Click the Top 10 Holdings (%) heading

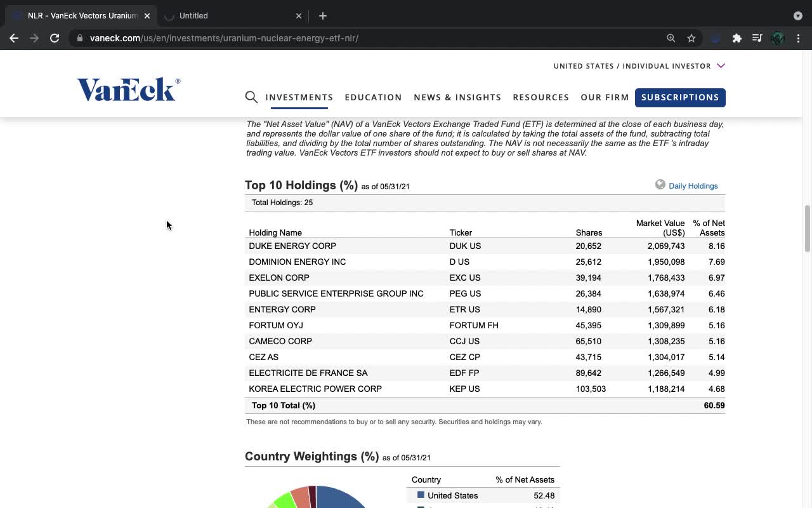click(301, 185)
